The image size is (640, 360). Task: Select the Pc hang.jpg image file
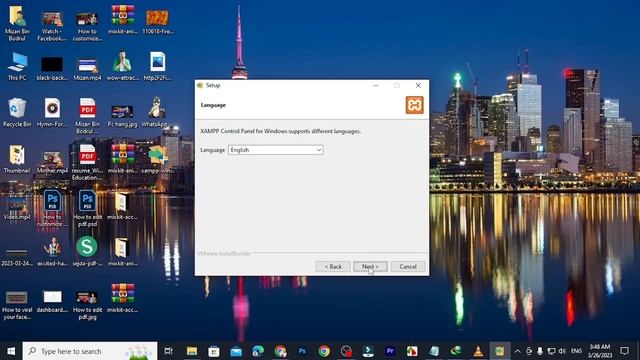pos(122,115)
